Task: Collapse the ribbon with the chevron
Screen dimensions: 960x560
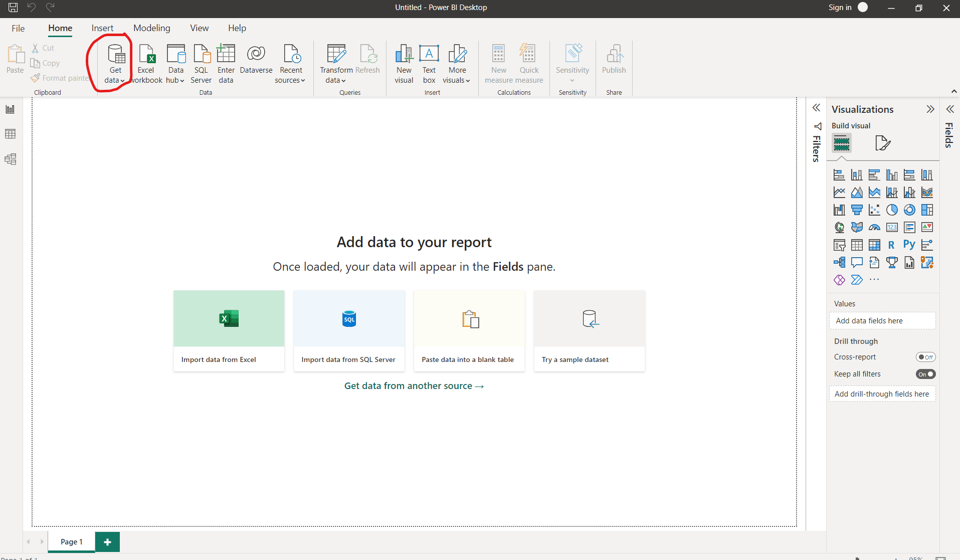Action: (953, 91)
